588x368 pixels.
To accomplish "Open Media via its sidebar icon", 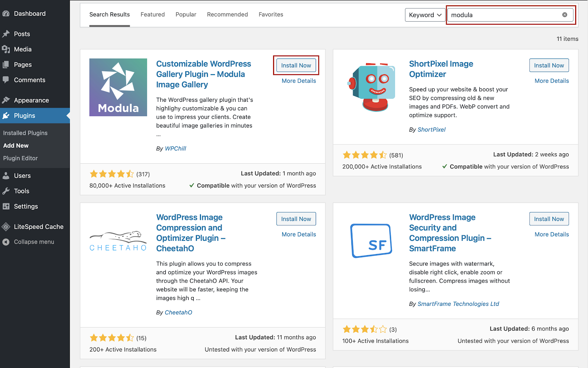I will click(x=6, y=49).
